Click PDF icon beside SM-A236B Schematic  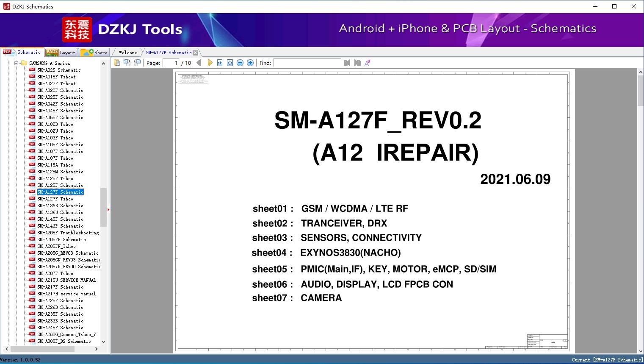point(32,321)
